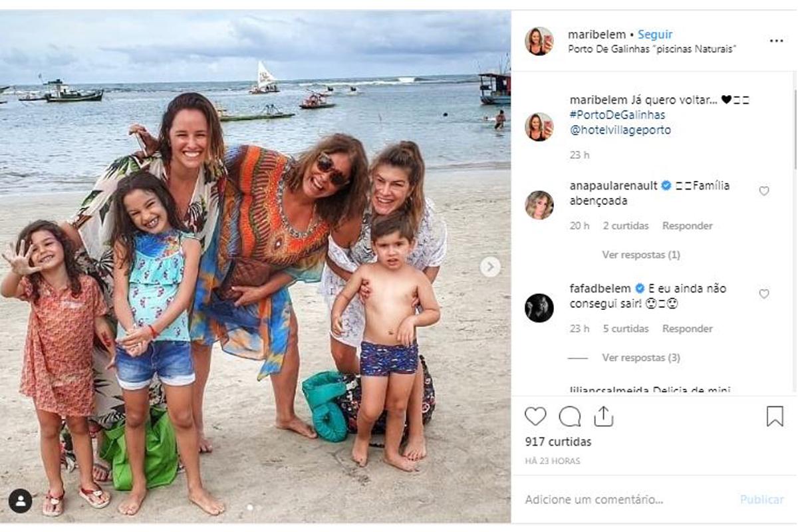This screenshot has height=532, width=798.
Task: Expand fafadbelem's replies, Ver respostas (3)
Action: click(640, 358)
